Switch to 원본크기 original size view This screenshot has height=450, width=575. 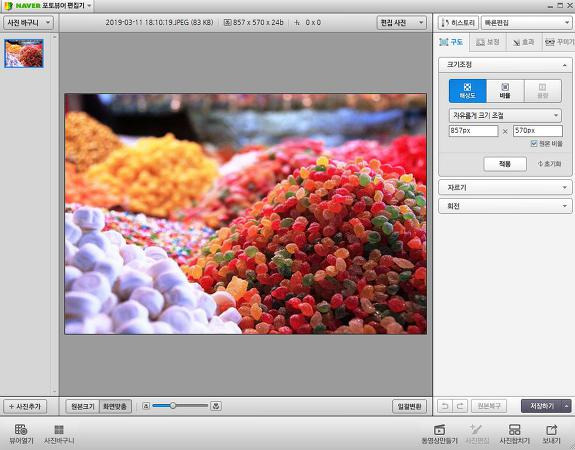pyautogui.click(x=83, y=406)
